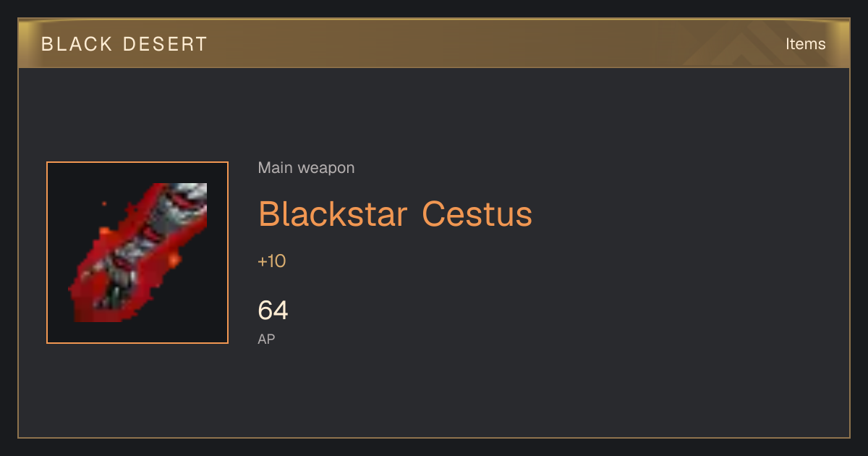Click the gold header banner bar
This screenshot has height=456, width=868.
tap(434, 43)
